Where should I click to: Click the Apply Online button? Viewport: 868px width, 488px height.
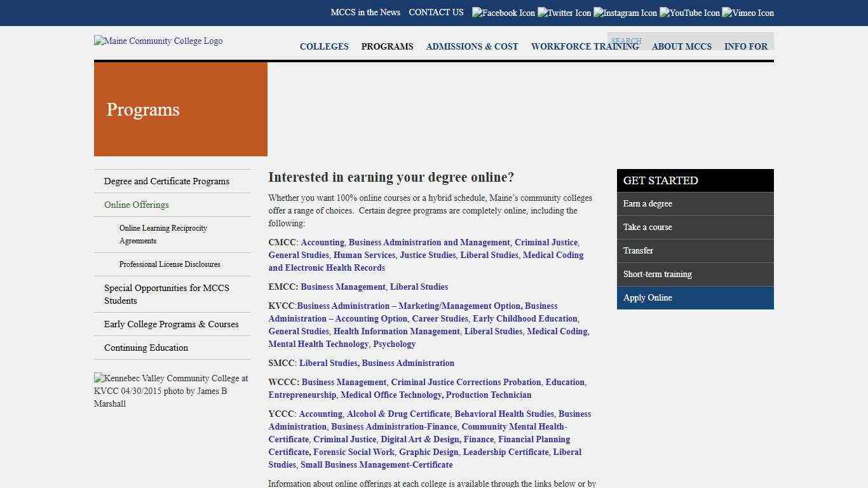(648, 297)
